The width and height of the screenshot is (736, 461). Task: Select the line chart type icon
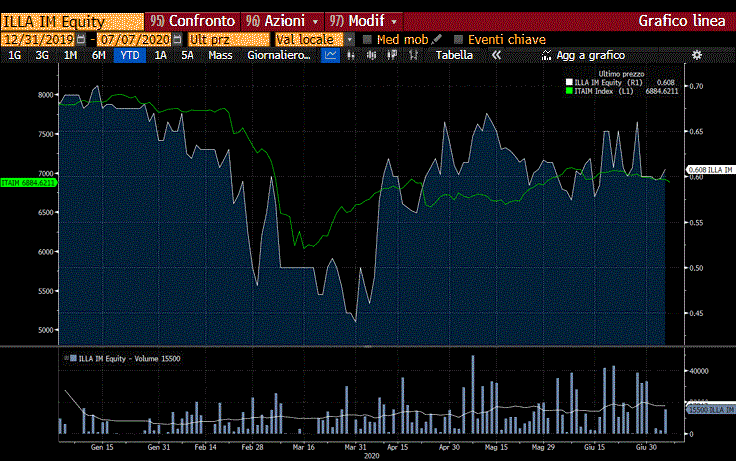330,55
